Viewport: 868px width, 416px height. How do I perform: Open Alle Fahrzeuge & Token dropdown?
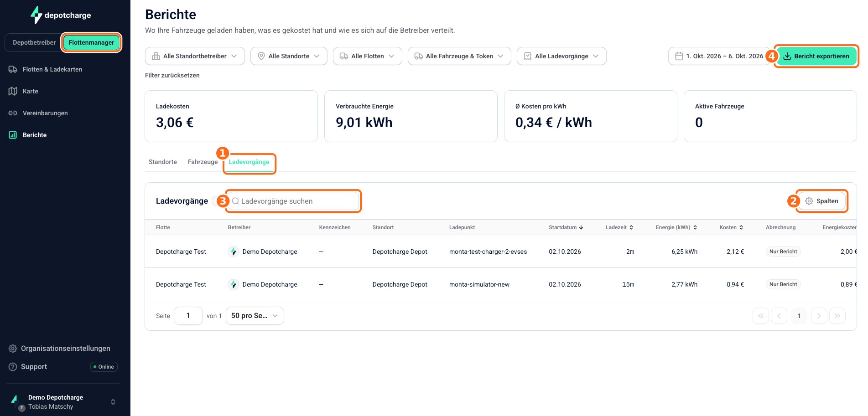pyautogui.click(x=459, y=56)
